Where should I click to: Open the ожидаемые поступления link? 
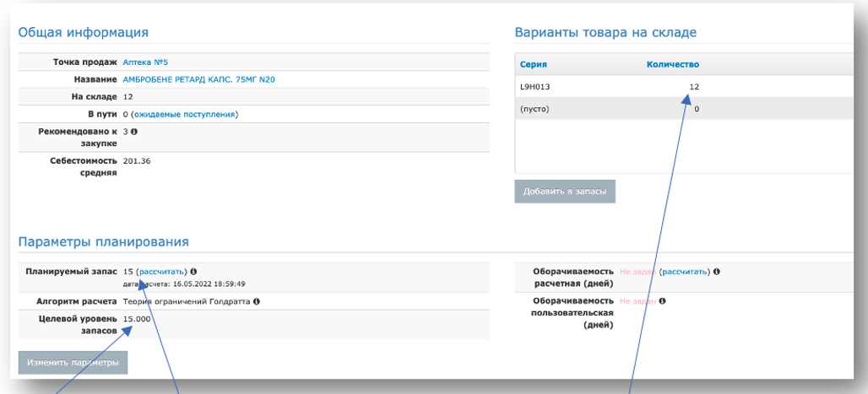pos(185,115)
